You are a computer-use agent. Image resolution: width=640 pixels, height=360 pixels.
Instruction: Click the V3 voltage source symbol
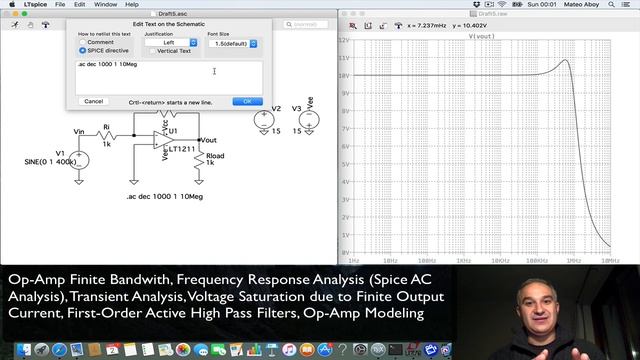tap(309, 120)
